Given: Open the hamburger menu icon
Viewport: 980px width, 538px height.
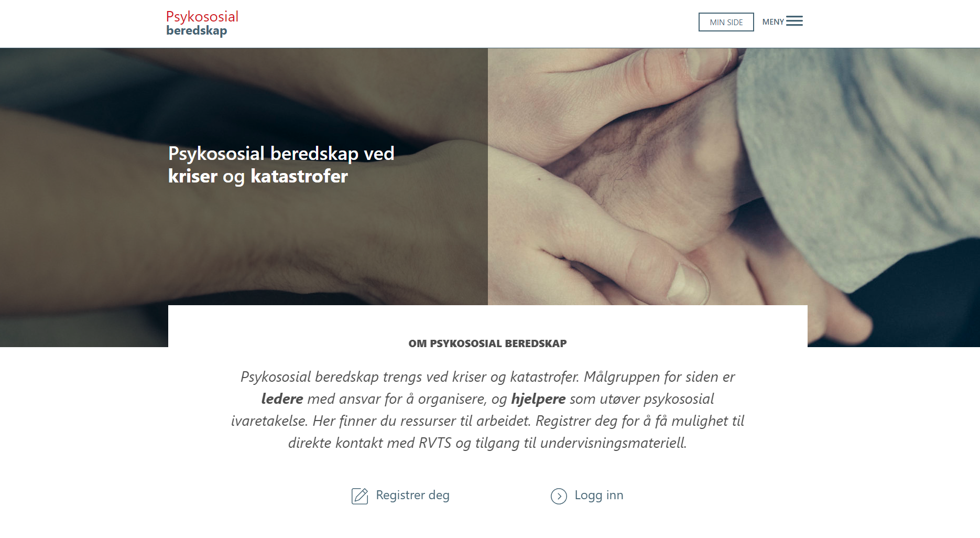Looking at the screenshot, I should [x=794, y=21].
